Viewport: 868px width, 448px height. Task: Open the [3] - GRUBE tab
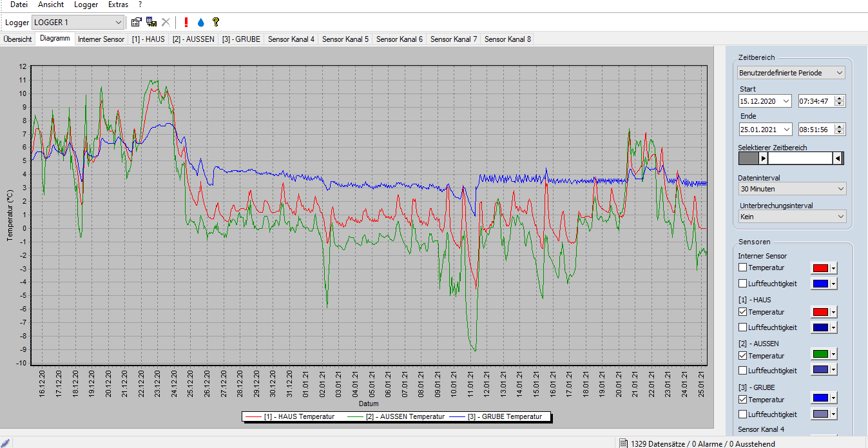(241, 39)
